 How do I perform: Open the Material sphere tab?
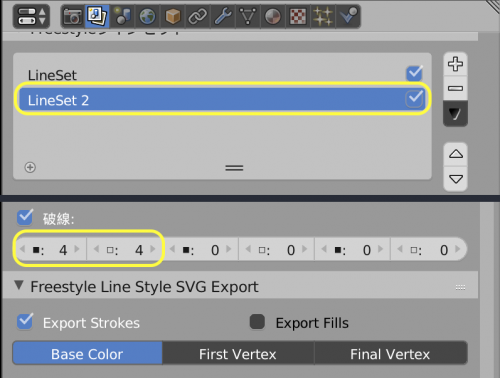click(273, 16)
